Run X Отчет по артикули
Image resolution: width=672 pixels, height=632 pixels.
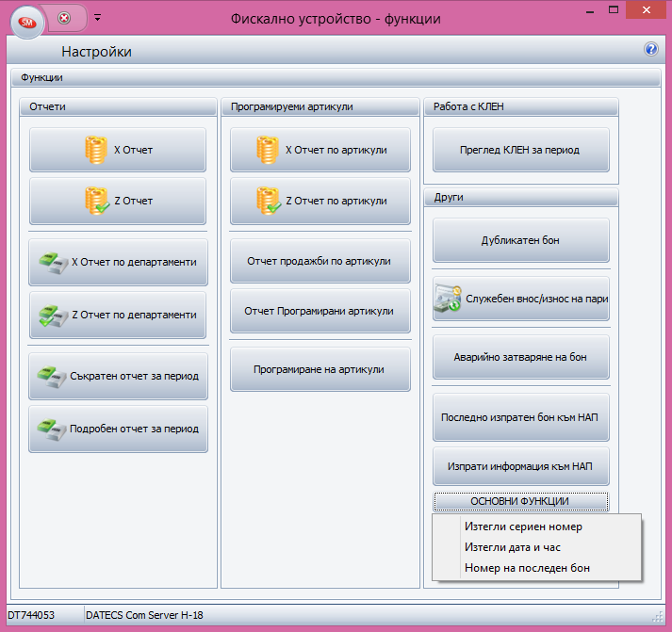coord(320,150)
